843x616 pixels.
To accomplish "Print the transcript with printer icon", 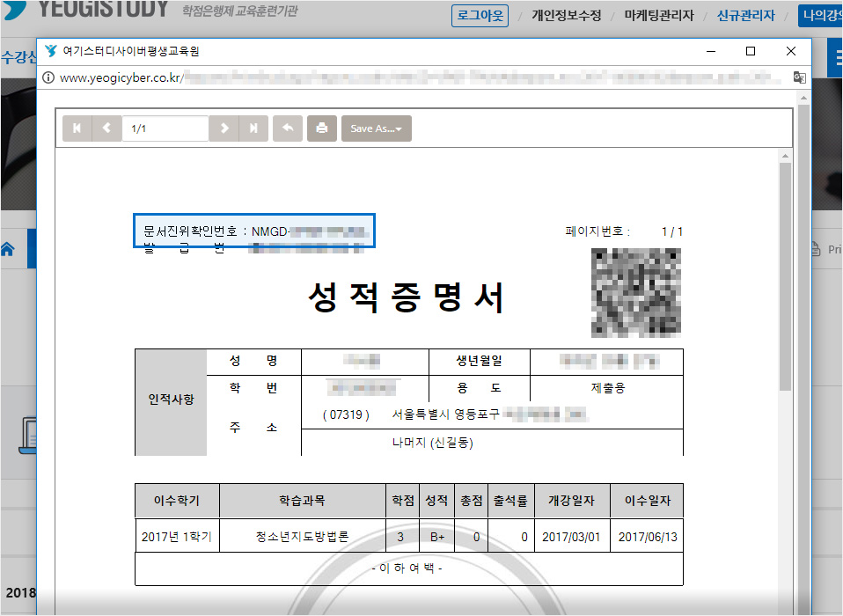I will click(321, 128).
